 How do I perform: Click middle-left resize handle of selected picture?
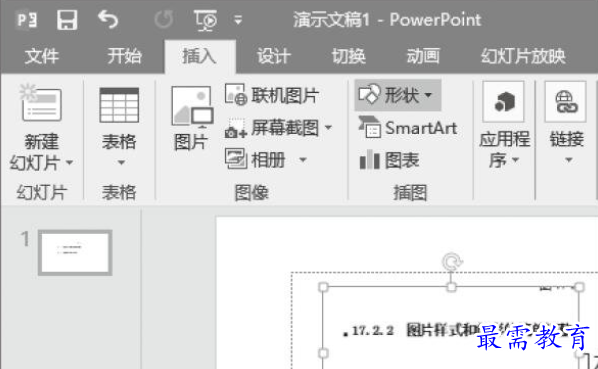[x=323, y=353]
